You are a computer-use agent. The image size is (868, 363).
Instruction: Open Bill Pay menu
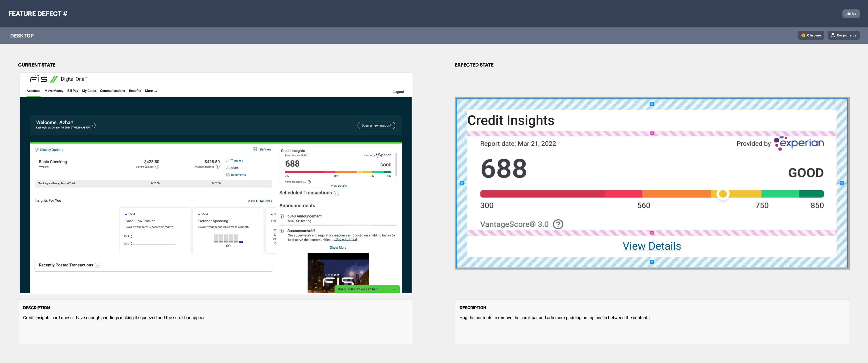tap(72, 91)
